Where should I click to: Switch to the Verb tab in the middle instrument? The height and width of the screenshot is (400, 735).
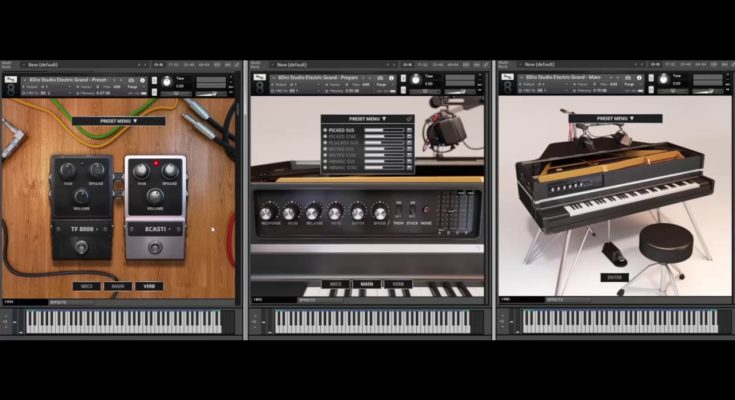(x=399, y=284)
